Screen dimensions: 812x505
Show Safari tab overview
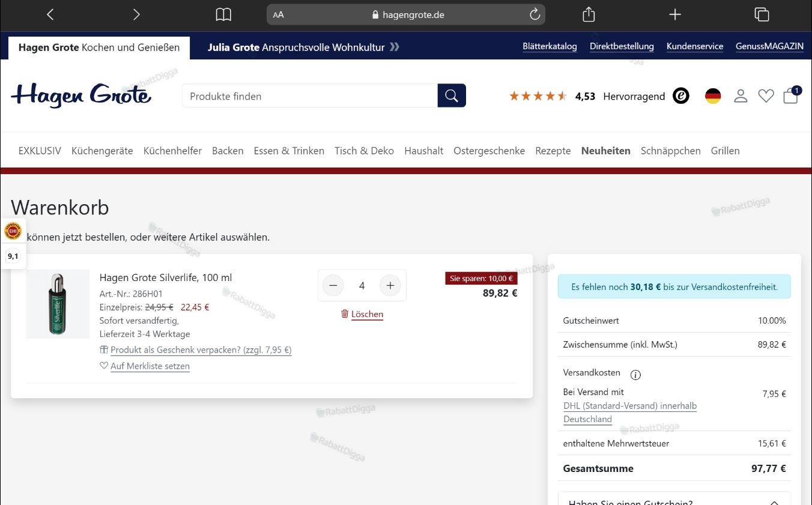pos(762,14)
